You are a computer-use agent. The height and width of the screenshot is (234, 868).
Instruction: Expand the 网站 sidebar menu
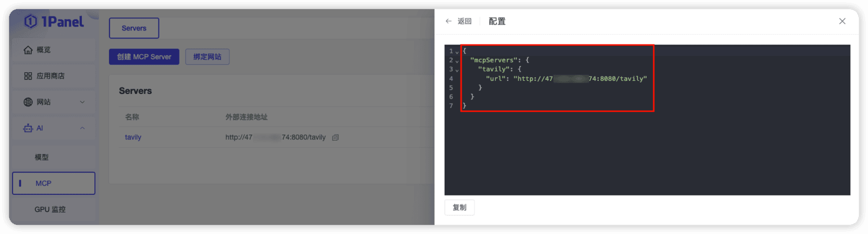point(53,102)
